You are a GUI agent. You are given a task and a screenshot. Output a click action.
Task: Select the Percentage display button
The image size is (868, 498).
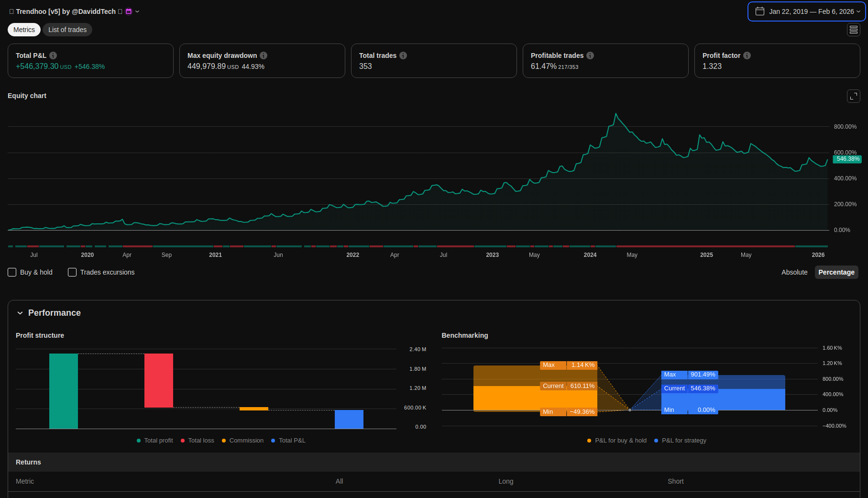[x=836, y=272]
